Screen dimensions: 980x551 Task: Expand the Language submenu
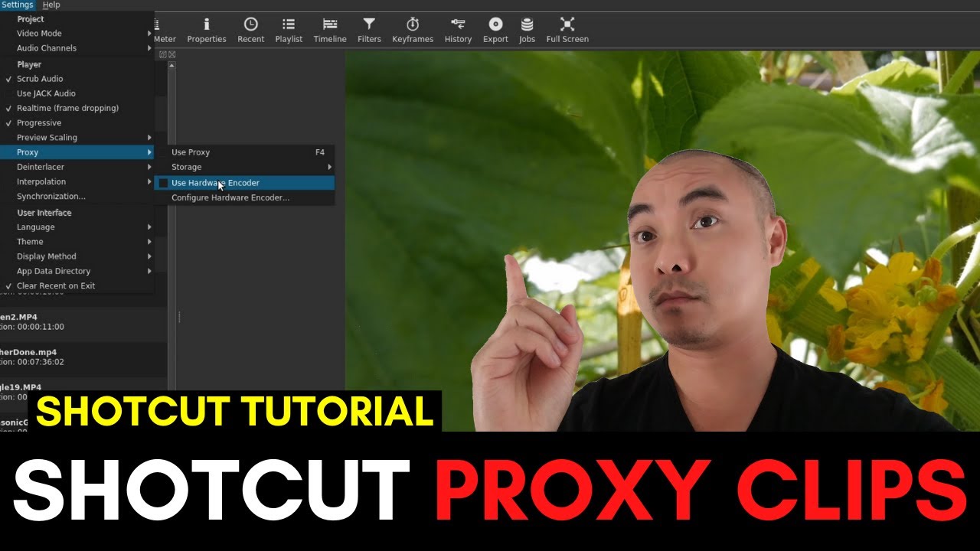point(77,227)
